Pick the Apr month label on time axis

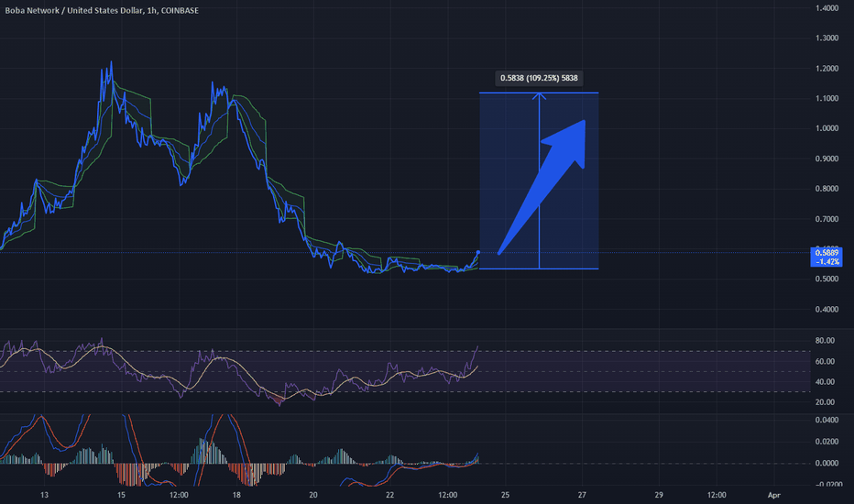tap(774, 495)
